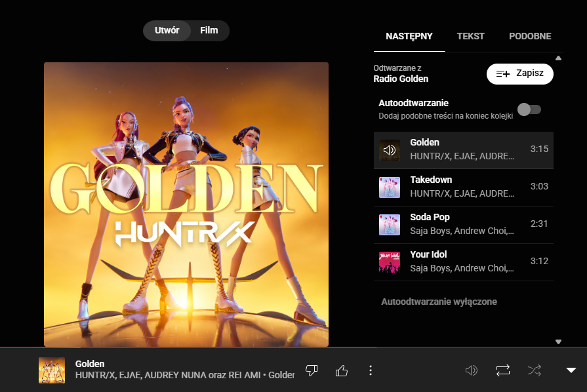Screen dimensions: 587x392
Task: Toggle the Autoodtwarzanie switch
Action: click(529, 109)
